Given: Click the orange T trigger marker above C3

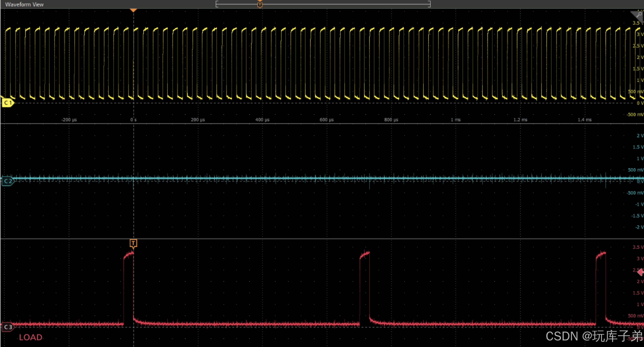Looking at the screenshot, I should [x=133, y=243].
